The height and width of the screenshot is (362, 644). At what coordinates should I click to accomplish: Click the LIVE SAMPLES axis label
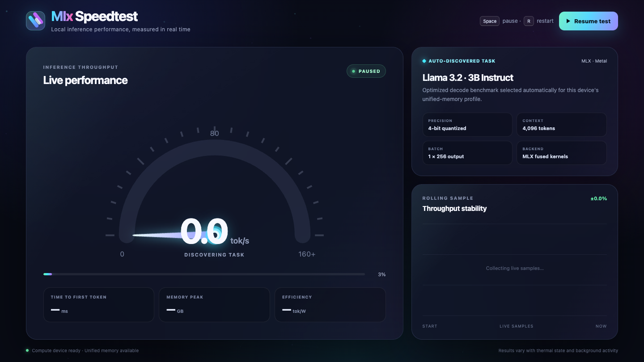coord(516,326)
